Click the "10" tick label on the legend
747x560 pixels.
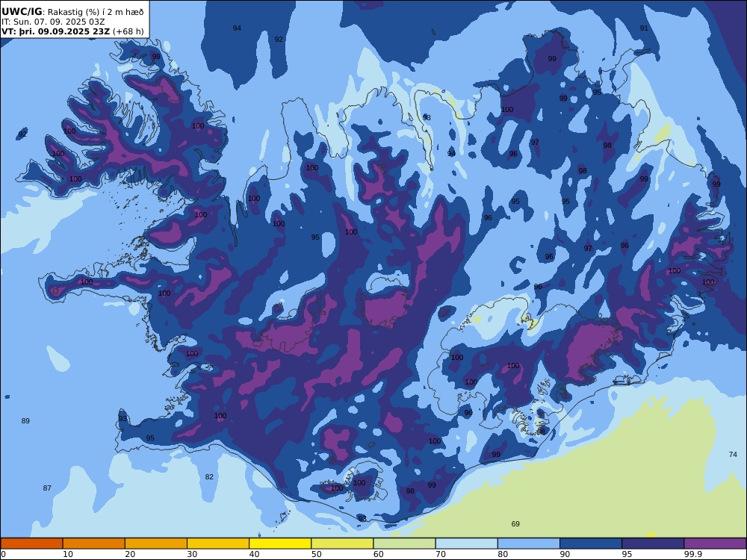tap(68, 554)
